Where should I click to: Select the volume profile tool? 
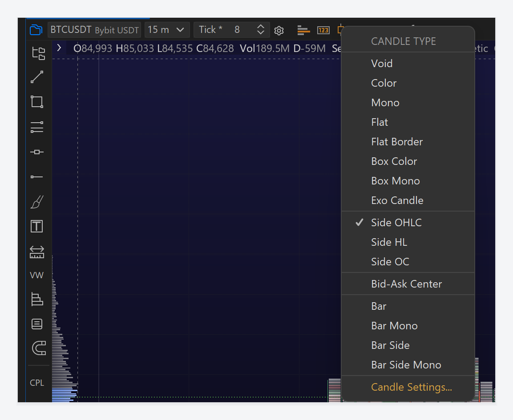point(37,299)
